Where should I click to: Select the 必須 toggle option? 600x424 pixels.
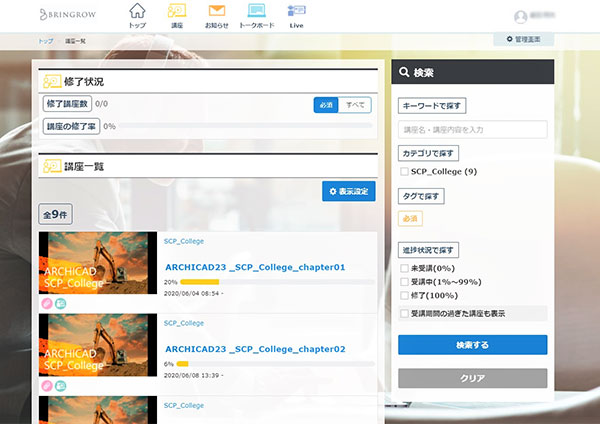[x=326, y=105]
